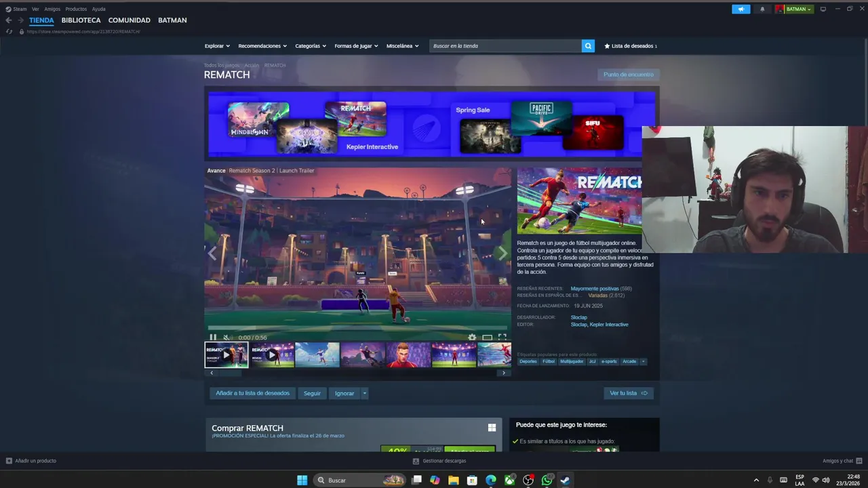Open the BIBLIOTECA tab
This screenshot has height=488, width=868.
pyautogui.click(x=81, y=20)
